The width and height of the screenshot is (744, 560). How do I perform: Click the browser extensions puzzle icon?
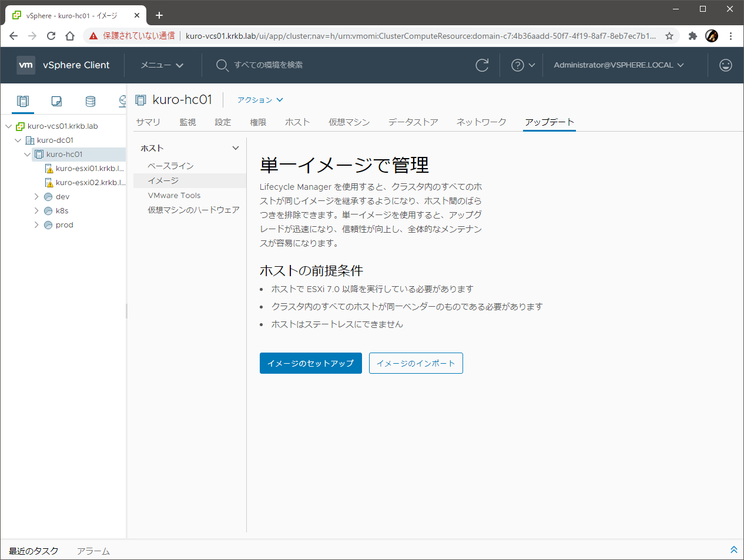coord(692,36)
